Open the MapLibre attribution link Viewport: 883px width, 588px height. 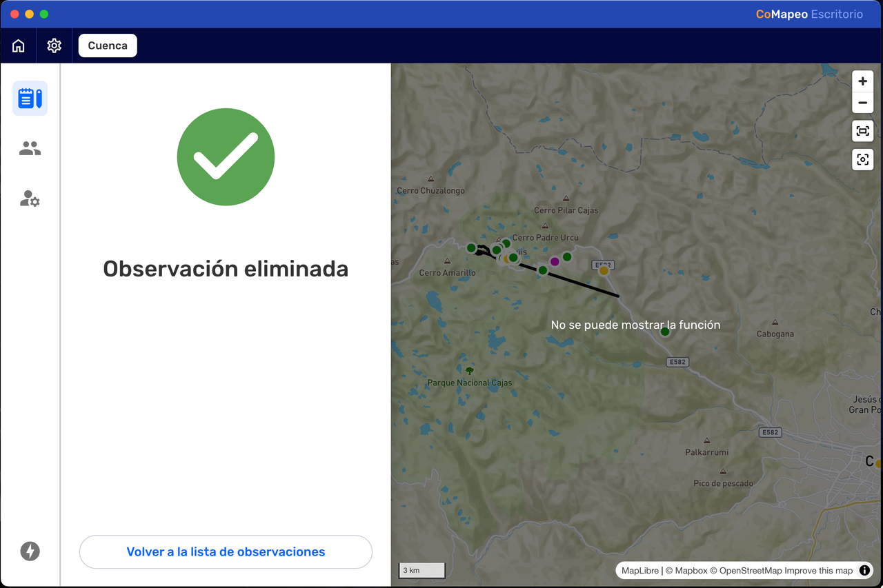pyautogui.click(x=640, y=570)
